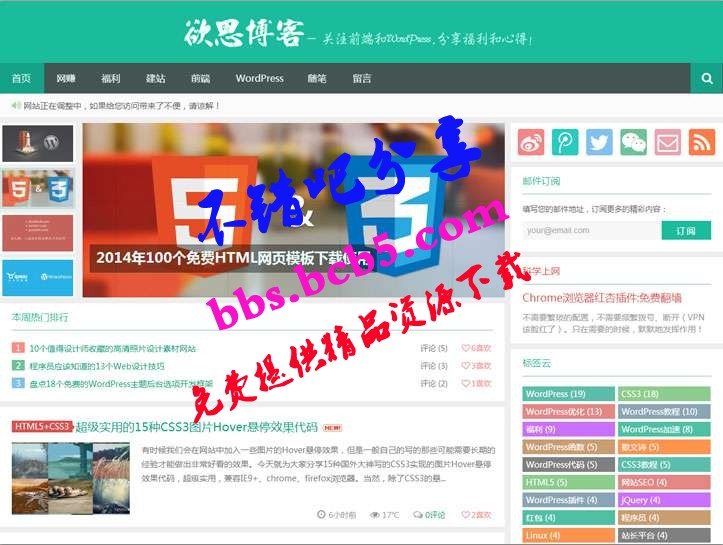
Task: Open the orange RSS feed icon
Action: 702,142
